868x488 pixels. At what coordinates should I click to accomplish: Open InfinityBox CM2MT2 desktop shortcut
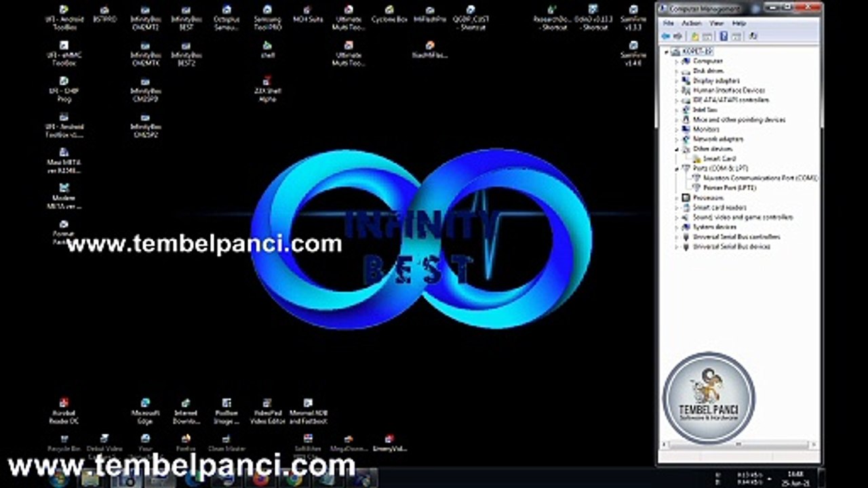(x=145, y=18)
